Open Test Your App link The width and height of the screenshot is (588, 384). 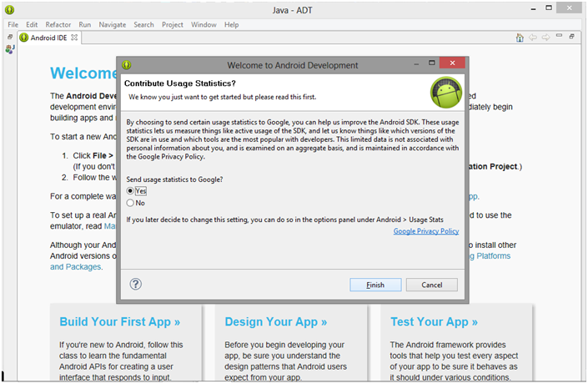click(434, 321)
